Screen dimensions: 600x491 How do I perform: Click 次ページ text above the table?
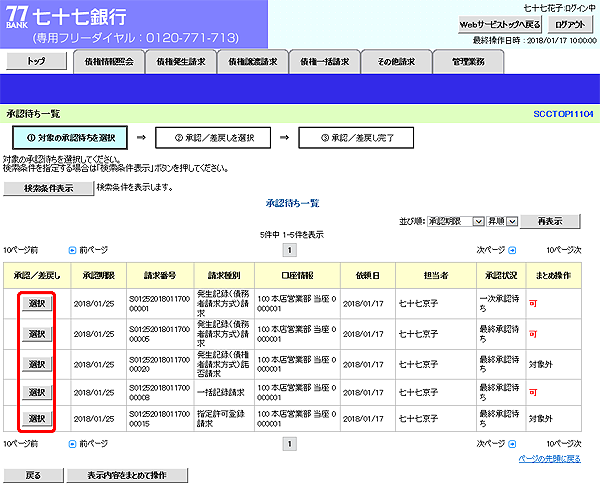(491, 250)
